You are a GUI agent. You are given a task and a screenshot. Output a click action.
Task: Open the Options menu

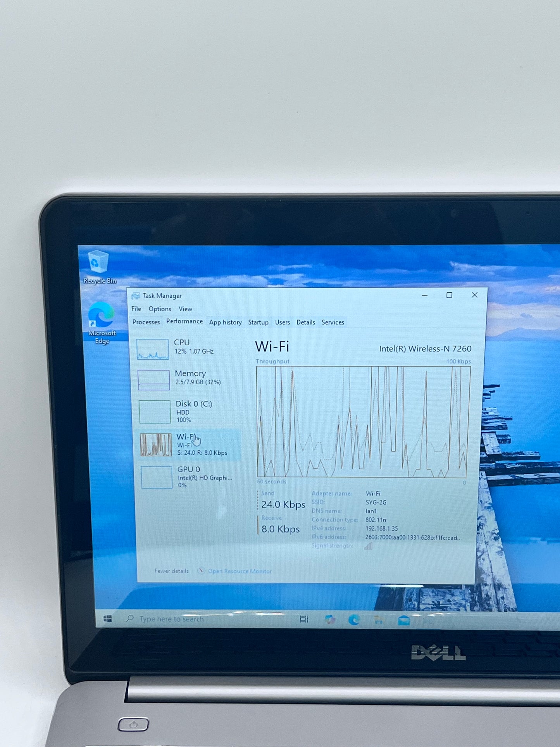(x=160, y=309)
